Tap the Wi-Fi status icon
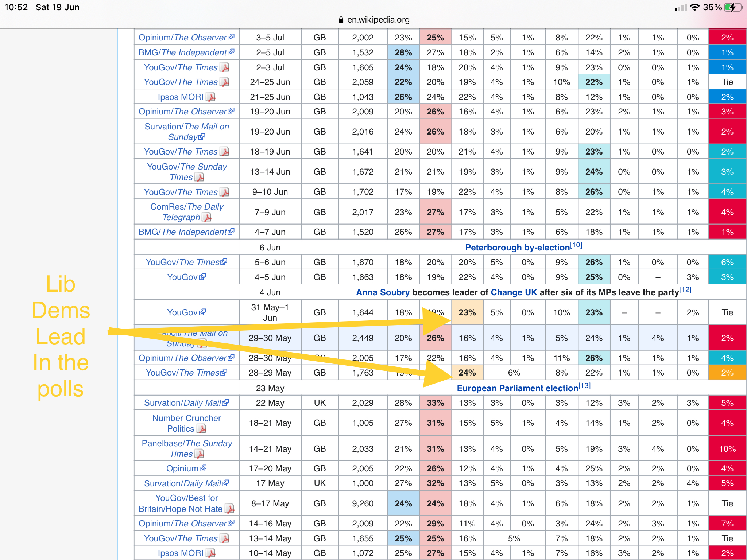The width and height of the screenshot is (747, 560). click(695, 7)
